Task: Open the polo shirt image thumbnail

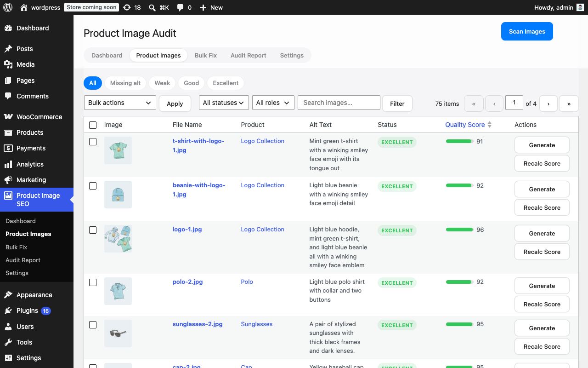Action: [x=118, y=291]
